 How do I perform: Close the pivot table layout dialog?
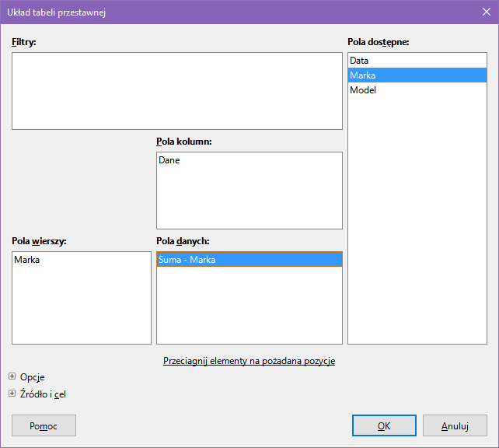483,12
